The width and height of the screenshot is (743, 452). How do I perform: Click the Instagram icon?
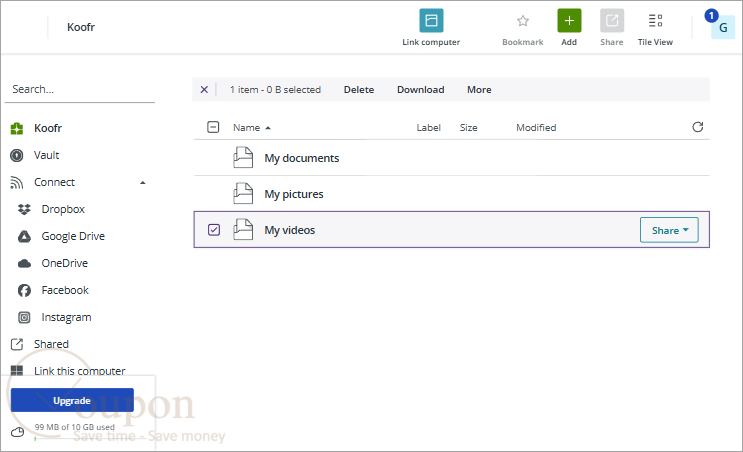[x=24, y=317]
